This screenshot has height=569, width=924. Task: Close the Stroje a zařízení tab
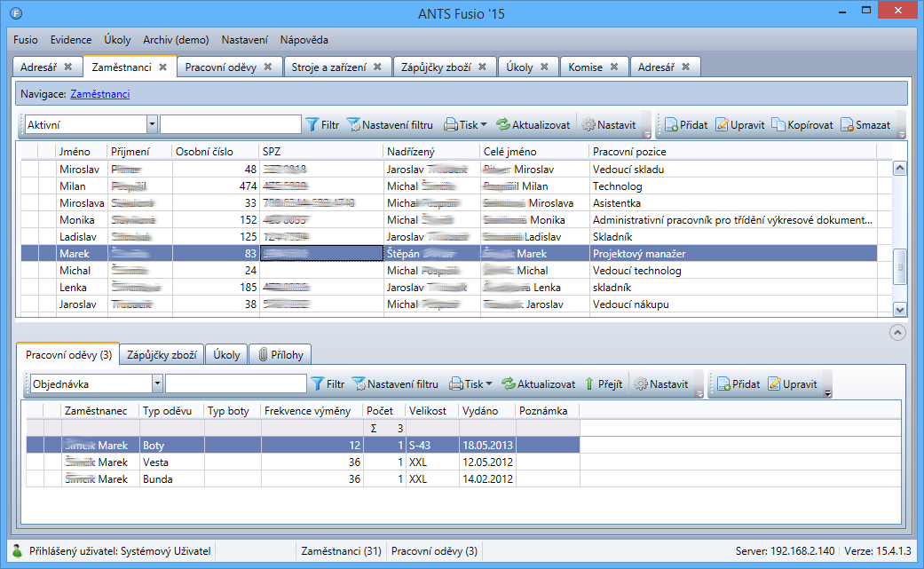tap(378, 67)
